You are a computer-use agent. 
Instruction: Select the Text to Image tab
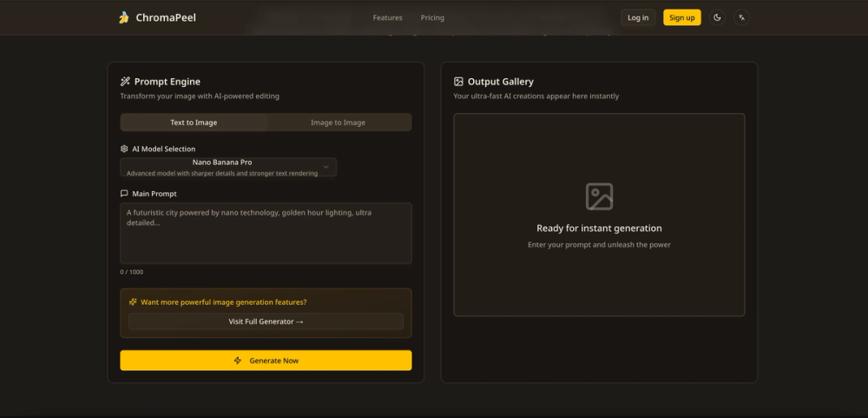coord(194,123)
